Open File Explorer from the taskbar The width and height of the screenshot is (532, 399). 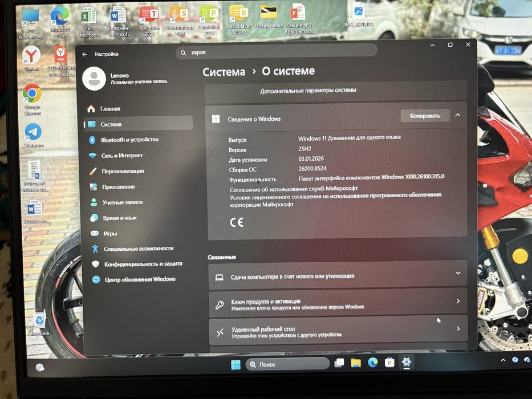[x=356, y=363]
